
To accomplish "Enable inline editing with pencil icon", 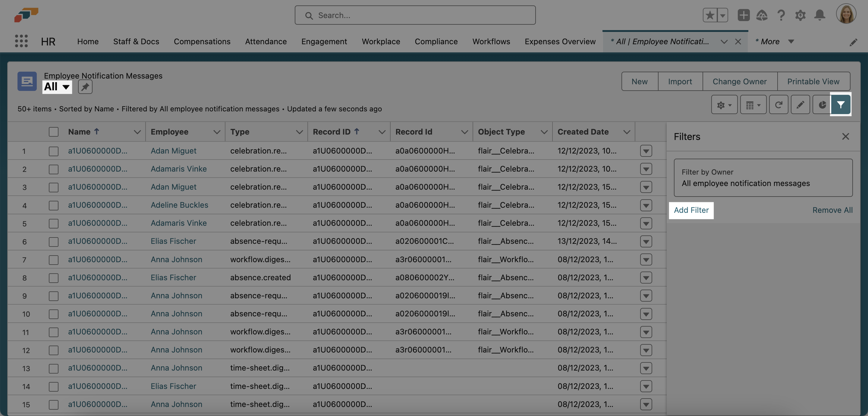I will 800,105.
